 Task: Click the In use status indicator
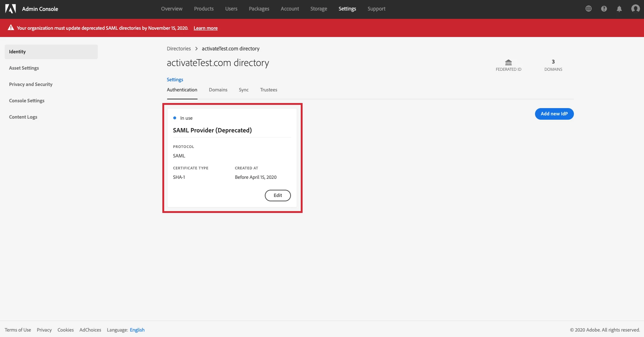tap(183, 118)
